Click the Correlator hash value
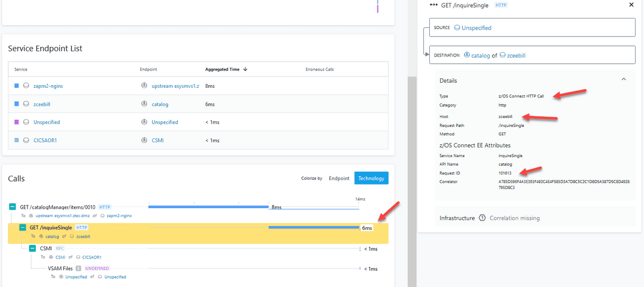 click(563, 184)
